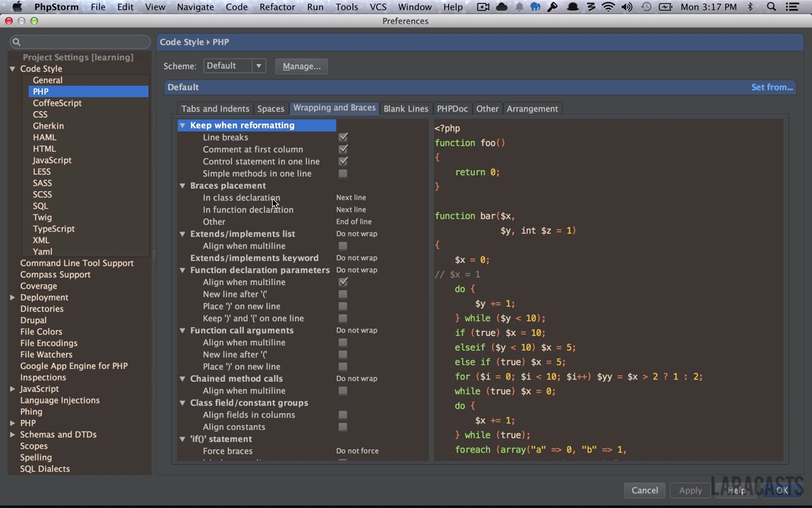
Task: Open the Refactor menu
Action: tap(277, 7)
